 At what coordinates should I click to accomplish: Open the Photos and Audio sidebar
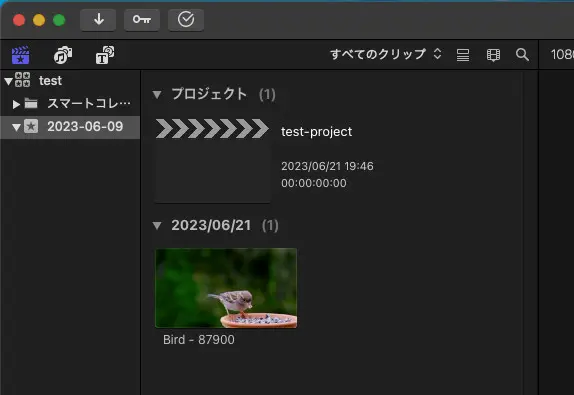click(63, 55)
